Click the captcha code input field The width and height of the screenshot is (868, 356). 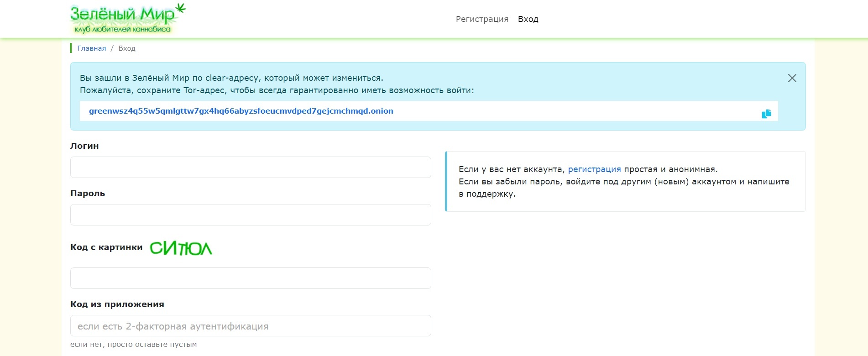coord(251,278)
